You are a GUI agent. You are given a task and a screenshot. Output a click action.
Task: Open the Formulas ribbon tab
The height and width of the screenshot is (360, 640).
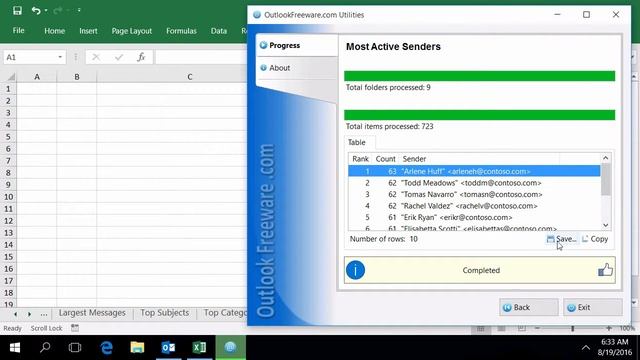point(181,31)
